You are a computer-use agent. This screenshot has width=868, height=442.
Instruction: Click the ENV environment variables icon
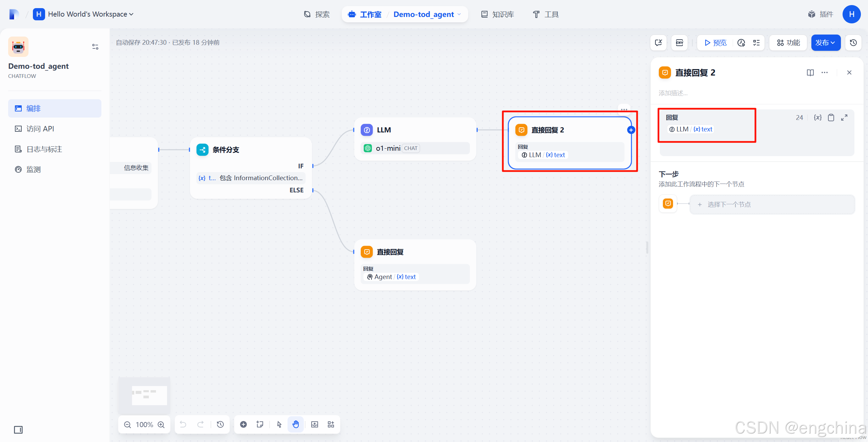tap(679, 43)
